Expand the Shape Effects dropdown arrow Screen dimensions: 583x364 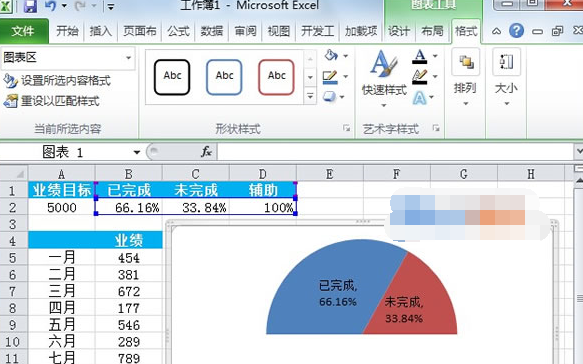click(x=342, y=97)
